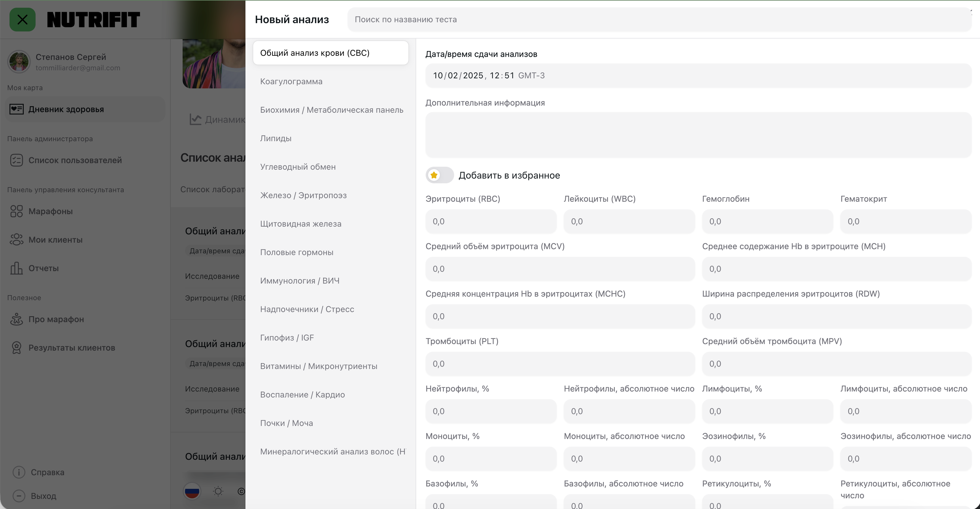This screenshot has width=980, height=509.
Task: Select the Коагулограмма category tab
Action: (291, 82)
